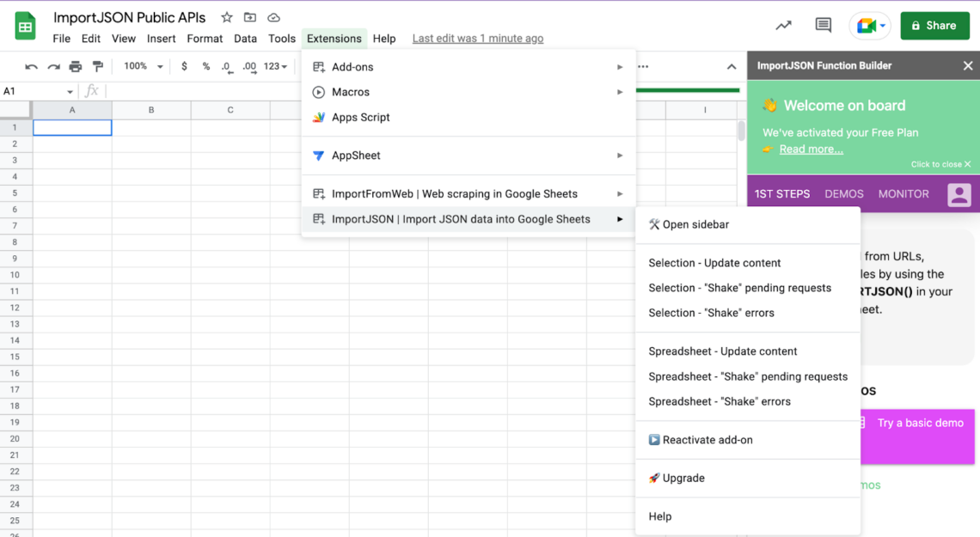
Task: Star the ImportJSON Public APIs document
Action: [x=227, y=17]
